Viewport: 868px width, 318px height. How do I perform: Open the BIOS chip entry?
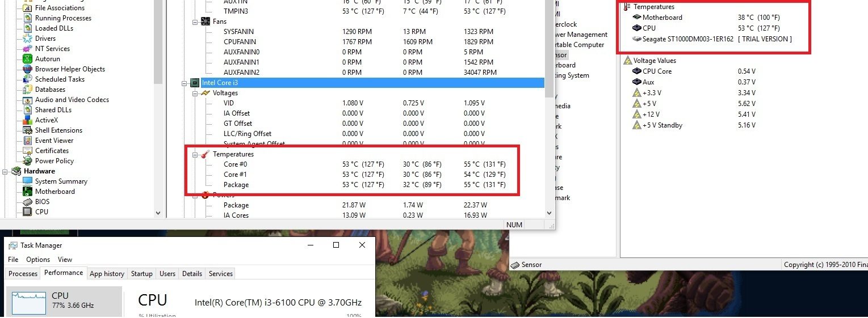click(42, 202)
